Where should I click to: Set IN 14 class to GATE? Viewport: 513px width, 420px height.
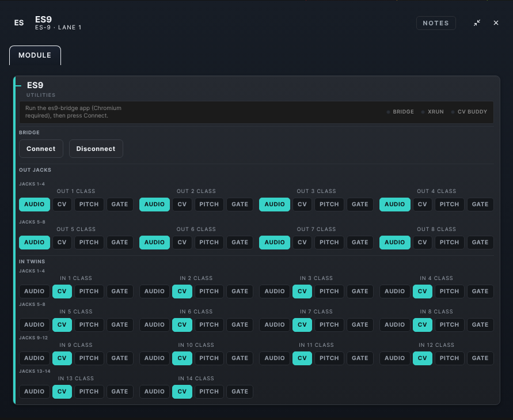tap(240, 392)
